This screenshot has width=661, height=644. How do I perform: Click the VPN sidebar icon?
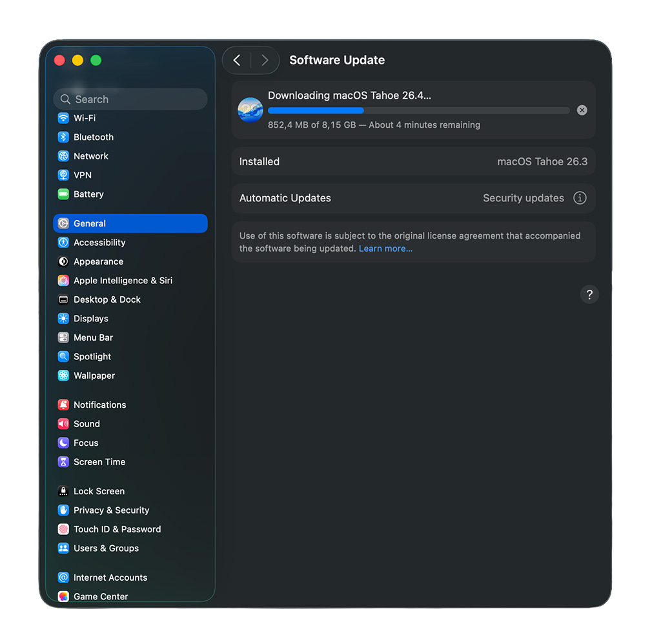[x=63, y=175]
